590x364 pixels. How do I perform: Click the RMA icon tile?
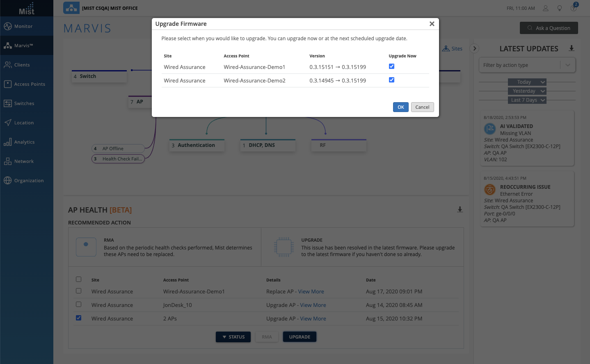pos(86,247)
